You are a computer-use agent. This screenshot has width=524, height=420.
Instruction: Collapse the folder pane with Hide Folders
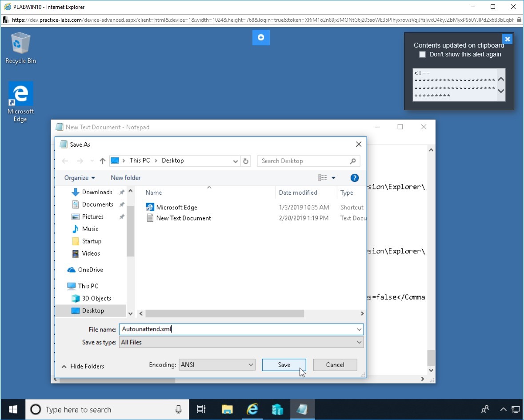point(83,367)
